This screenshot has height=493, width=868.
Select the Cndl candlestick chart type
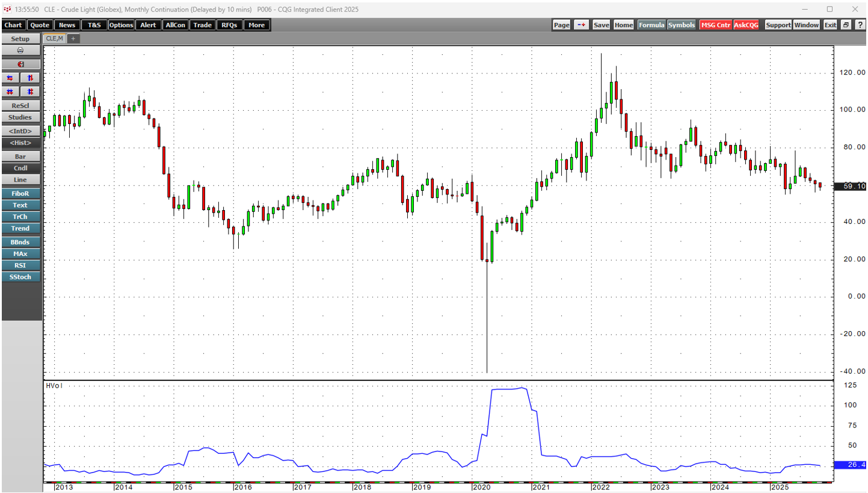click(x=20, y=168)
